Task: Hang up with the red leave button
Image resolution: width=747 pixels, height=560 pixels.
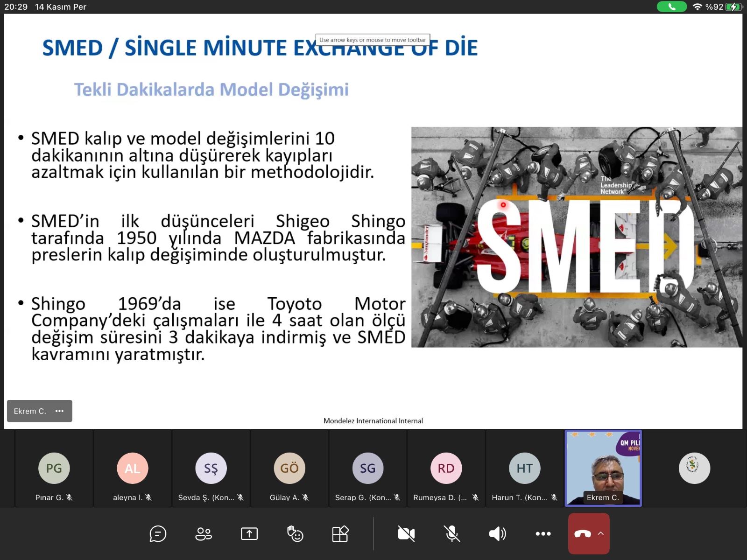Action: coord(582,533)
